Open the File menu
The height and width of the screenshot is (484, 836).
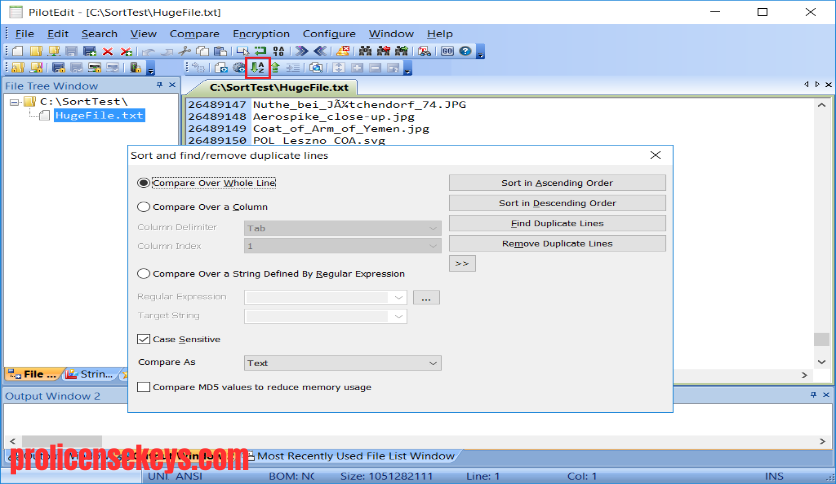pyautogui.click(x=25, y=34)
